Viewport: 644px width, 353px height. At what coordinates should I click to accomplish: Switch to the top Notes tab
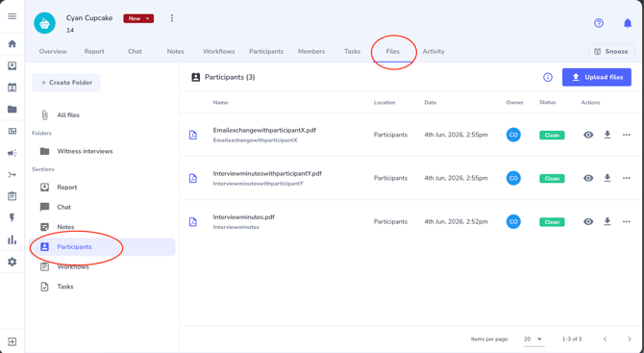point(175,51)
